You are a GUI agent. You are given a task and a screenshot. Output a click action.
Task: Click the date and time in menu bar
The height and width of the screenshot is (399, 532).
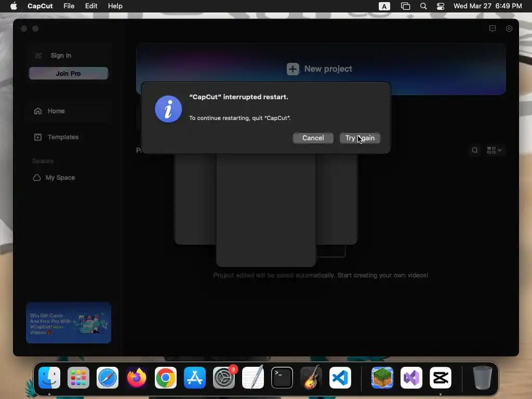pyautogui.click(x=487, y=6)
